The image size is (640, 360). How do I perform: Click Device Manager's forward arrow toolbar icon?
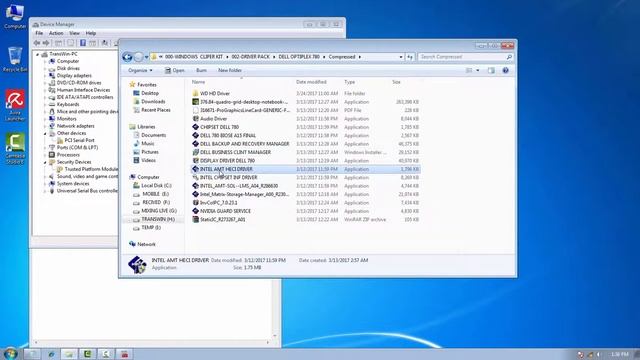coord(46,43)
